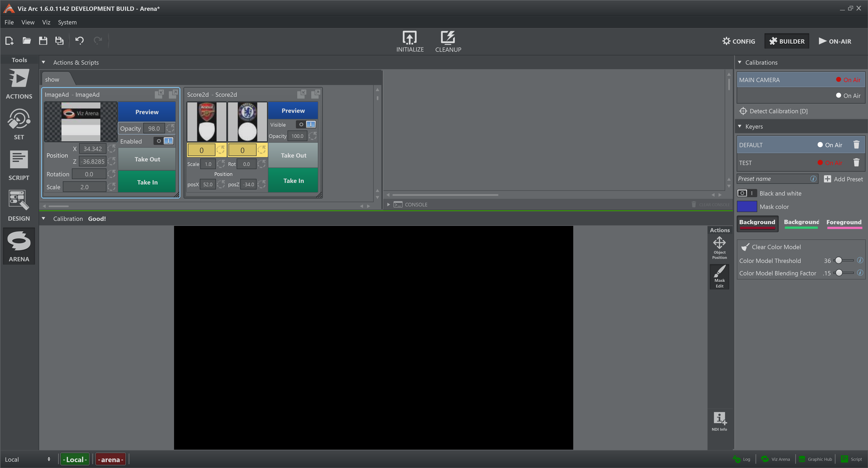Screen dimensions: 868x468
Task: Delete the TEST keyer preset
Action: point(856,163)
